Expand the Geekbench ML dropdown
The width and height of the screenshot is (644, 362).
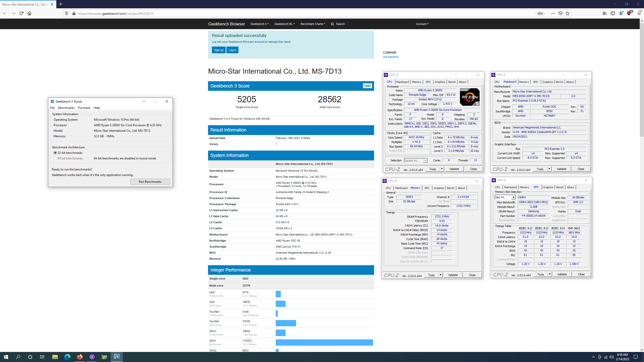(284, 24)
